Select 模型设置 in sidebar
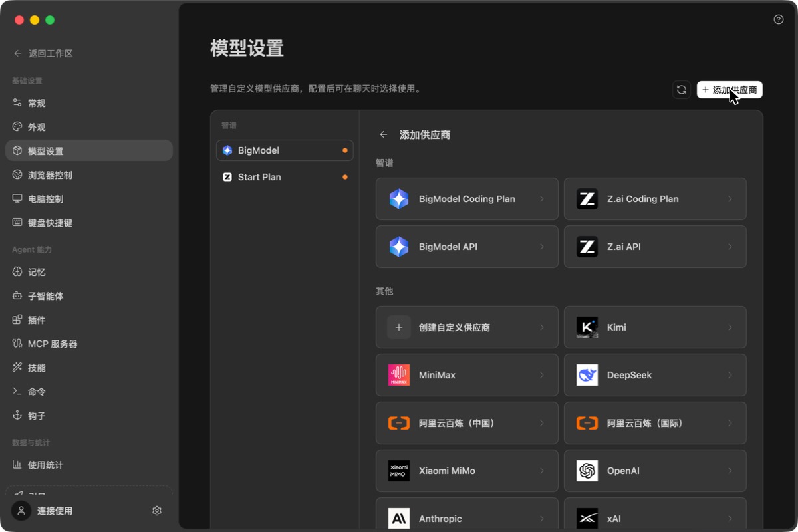Screen dimensions: 798x532 click(x=89, y=151)
